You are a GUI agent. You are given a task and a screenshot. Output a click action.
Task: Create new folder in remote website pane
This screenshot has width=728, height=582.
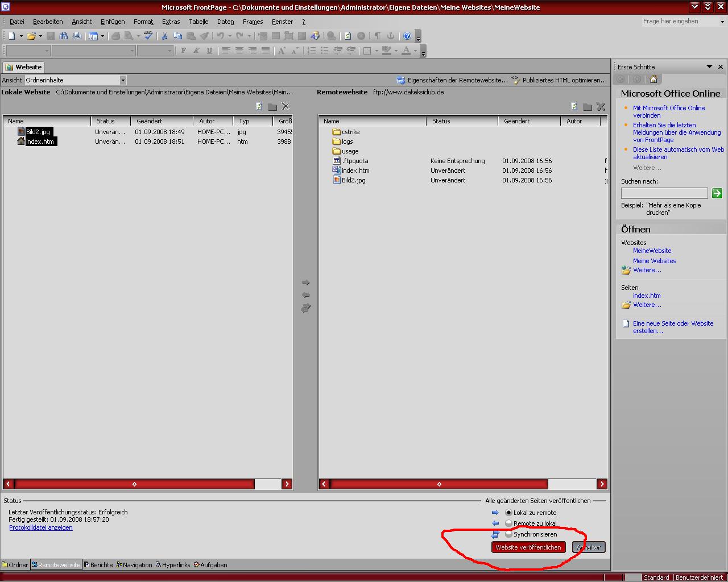pyautogui.click(x=588, y=107)
